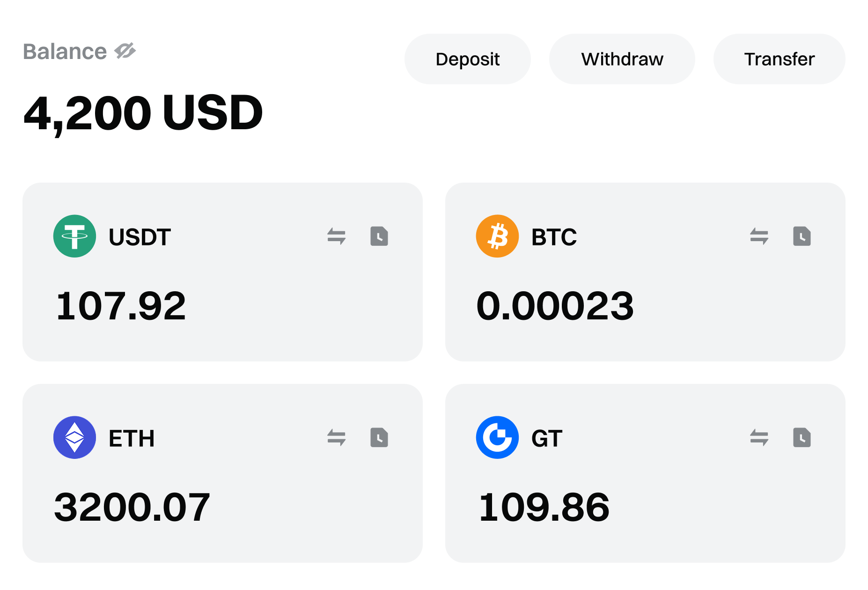Click ETH card swap arrows icon
This screenshot has width=868, height=590.
336,437
